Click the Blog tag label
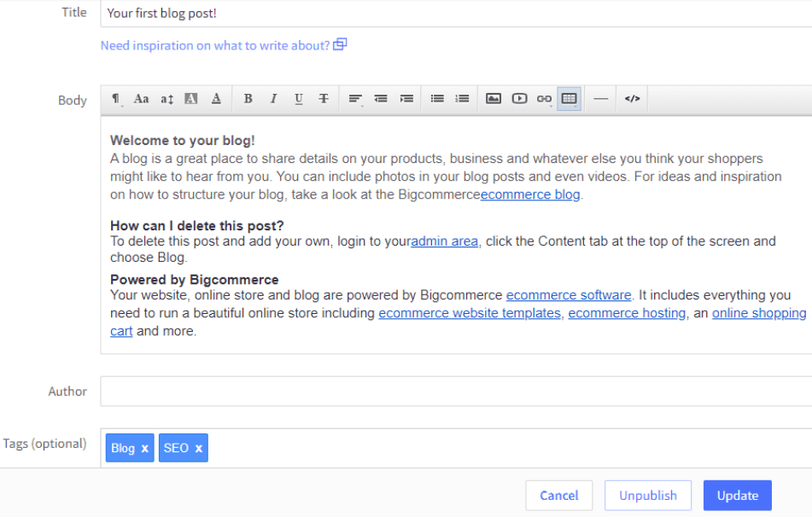This screenshot has height=517, width=812. [123, 448]
